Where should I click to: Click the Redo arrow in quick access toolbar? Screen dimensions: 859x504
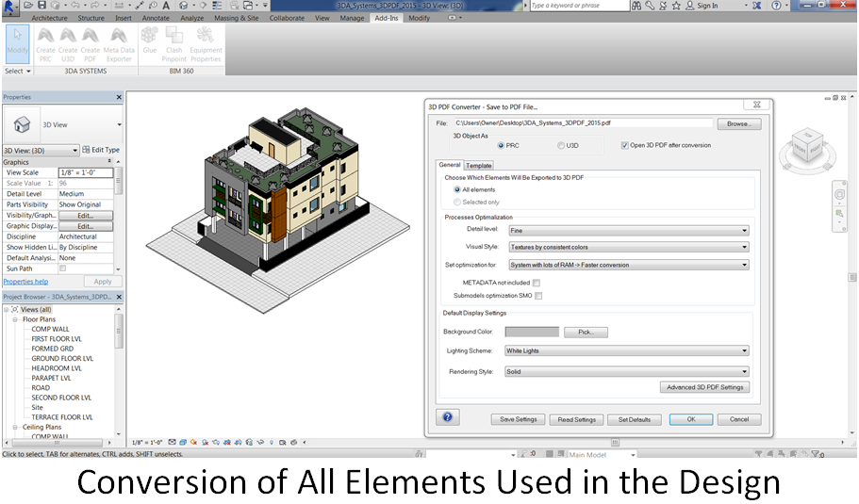[95, 5]
